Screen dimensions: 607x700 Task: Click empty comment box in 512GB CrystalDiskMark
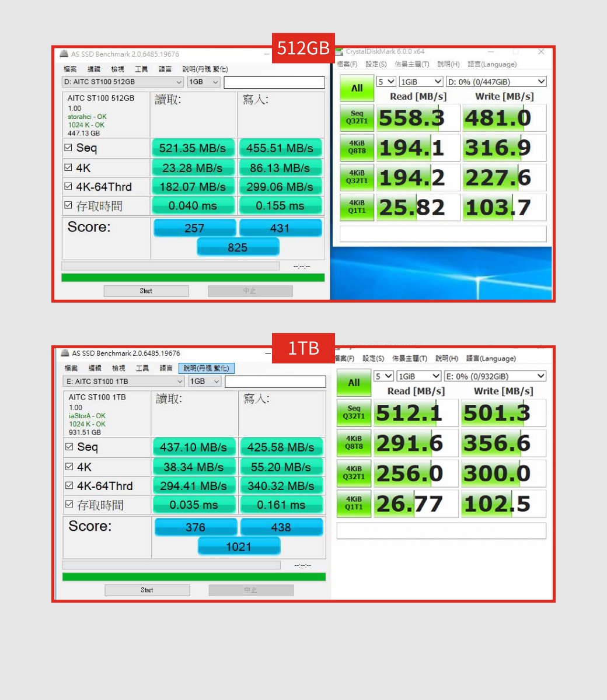click(443, 234)
